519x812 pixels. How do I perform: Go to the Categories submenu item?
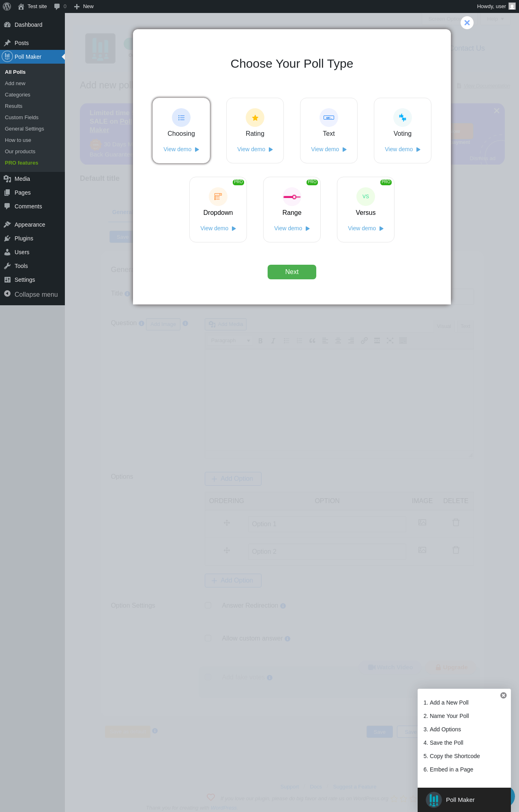[x=17, y=94]
